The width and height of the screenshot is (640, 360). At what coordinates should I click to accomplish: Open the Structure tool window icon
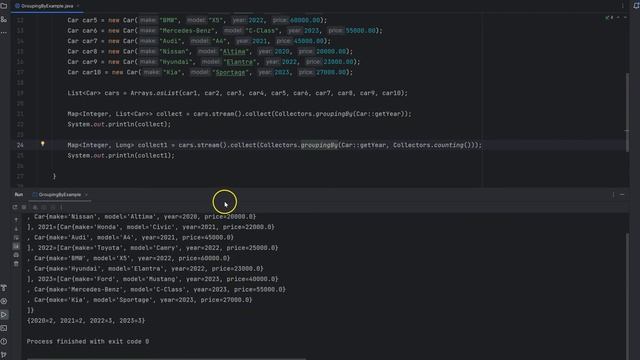(4, 19)
